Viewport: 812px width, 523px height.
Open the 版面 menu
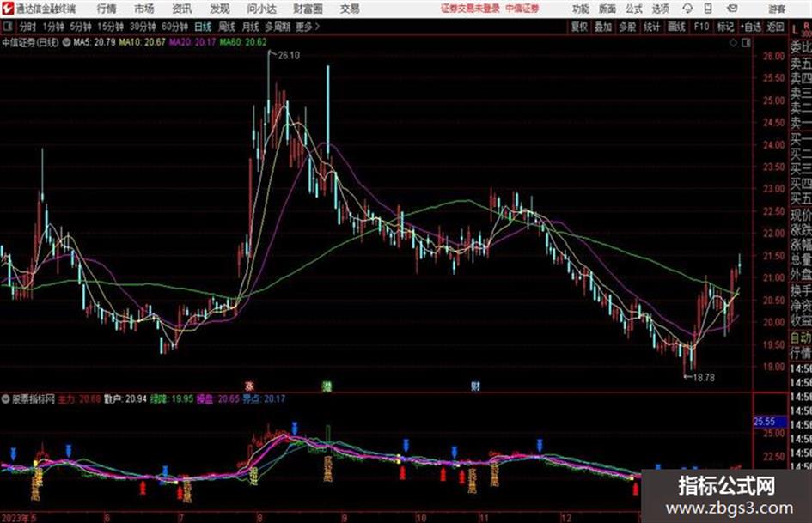point(607,9)
